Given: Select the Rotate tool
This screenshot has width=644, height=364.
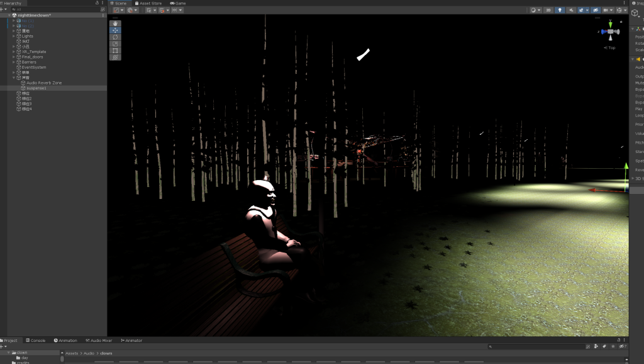Looking at the screenshot, I should point(115,37).
